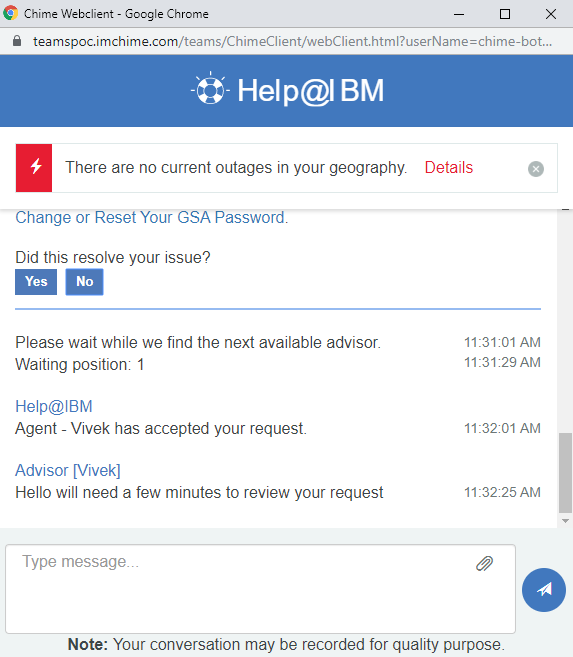Click the chat scrollbar thumb
The image size is (573, 657).
(565, 473)
